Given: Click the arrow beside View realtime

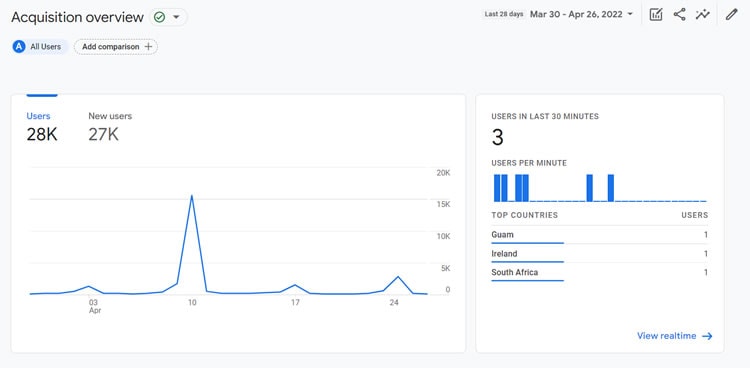Looking at the screenshot, I should tap(707, 336).
